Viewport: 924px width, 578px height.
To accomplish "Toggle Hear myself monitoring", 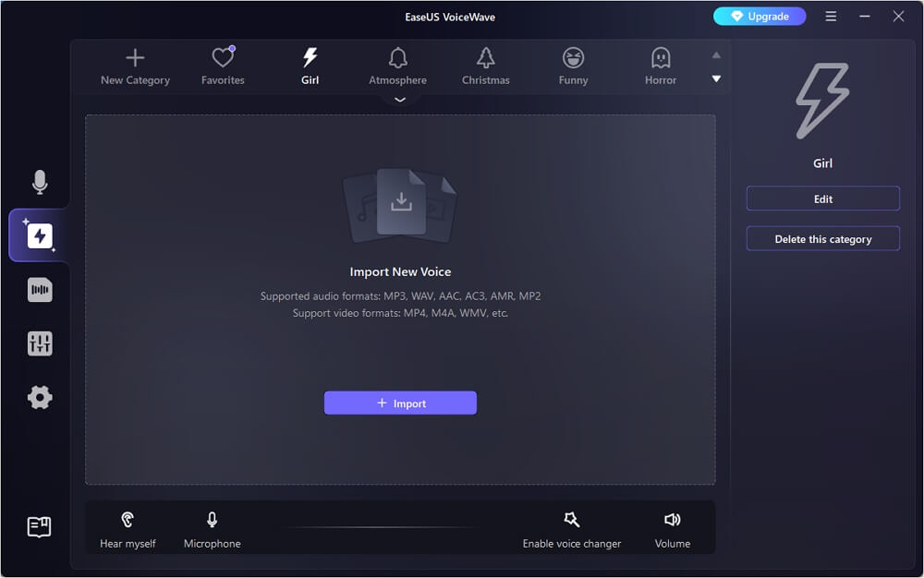I will pos(128,520).
